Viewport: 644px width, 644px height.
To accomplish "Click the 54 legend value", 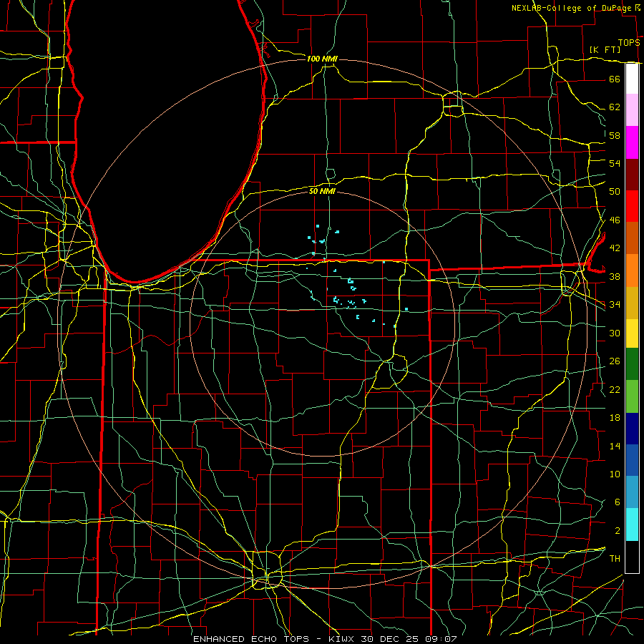I will [x=615, y=163].
